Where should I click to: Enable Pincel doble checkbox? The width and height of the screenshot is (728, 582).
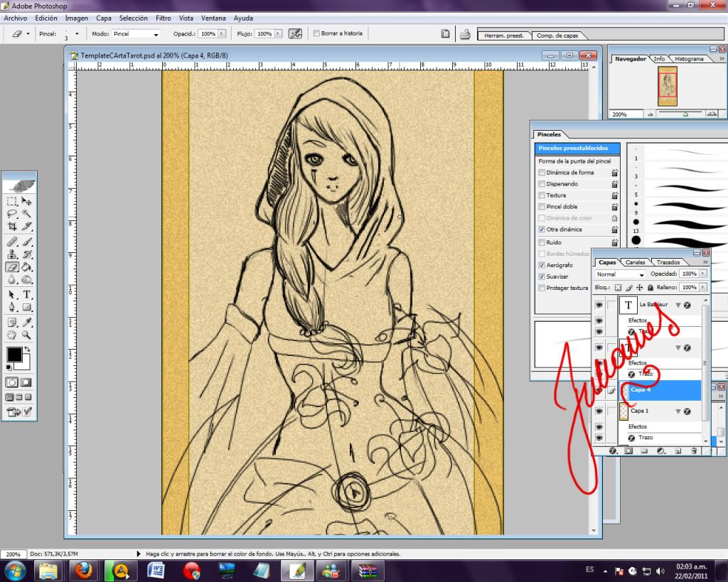pyautogui.click(x=541, y=207)
